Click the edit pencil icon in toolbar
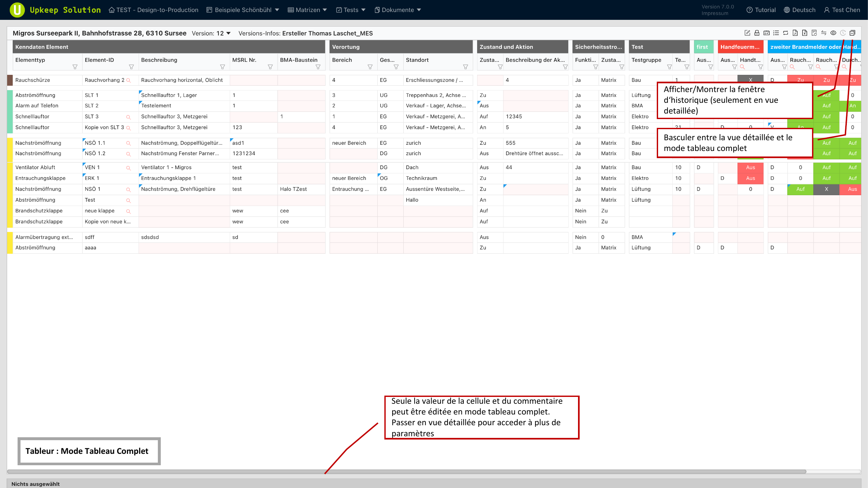 (747, 33)
